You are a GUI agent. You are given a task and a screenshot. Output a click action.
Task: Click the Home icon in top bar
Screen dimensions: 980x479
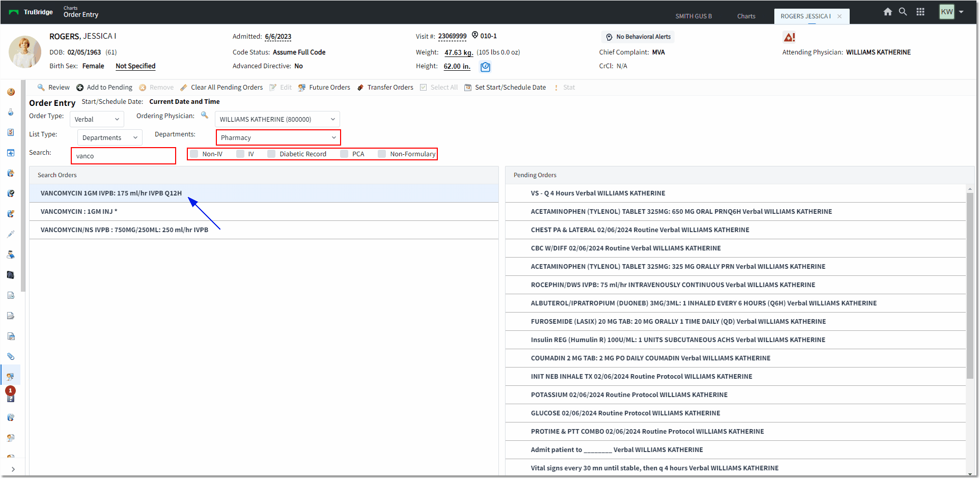888,12
